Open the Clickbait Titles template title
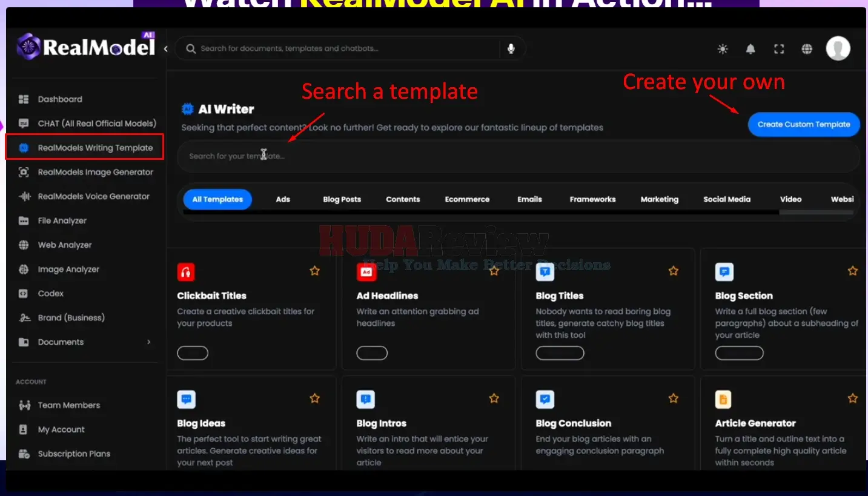The height and width of the screenshot is (496, 868). tap(212, 296)
